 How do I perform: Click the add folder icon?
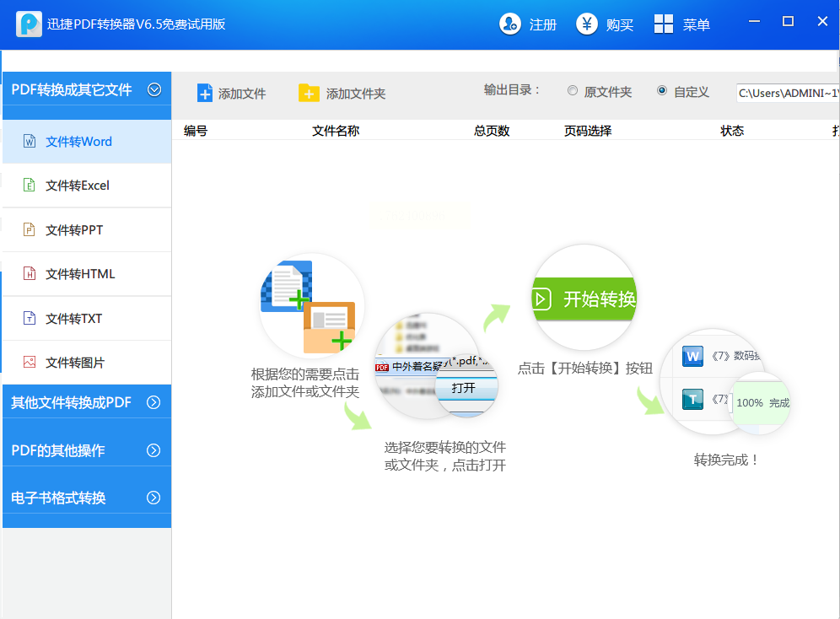pyautogui.click(x=309, y=94)
